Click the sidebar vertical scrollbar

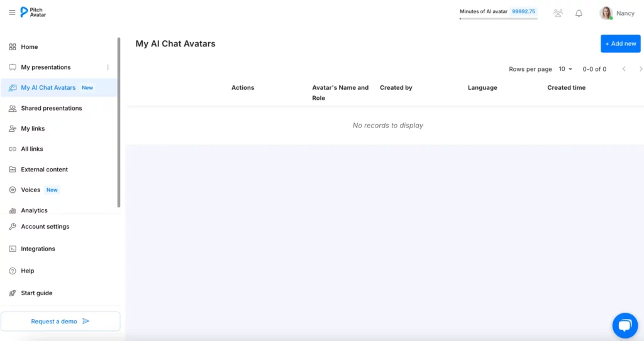click(x=119, y=122)
